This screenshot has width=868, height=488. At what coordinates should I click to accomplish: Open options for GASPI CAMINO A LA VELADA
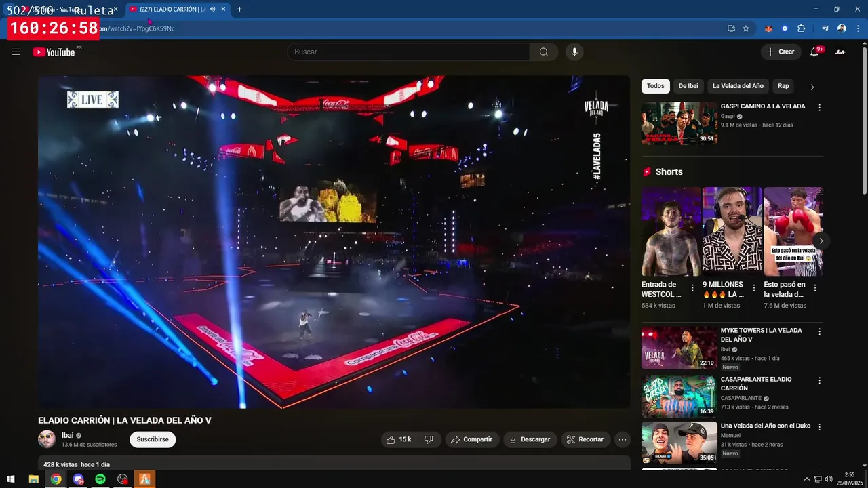click(x=819, y=107)
